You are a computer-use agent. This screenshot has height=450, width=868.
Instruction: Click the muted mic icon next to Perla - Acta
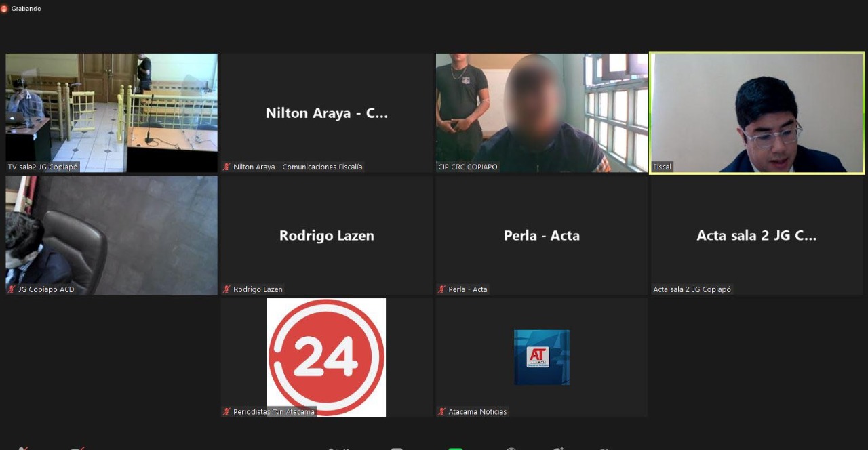[442, 289]
